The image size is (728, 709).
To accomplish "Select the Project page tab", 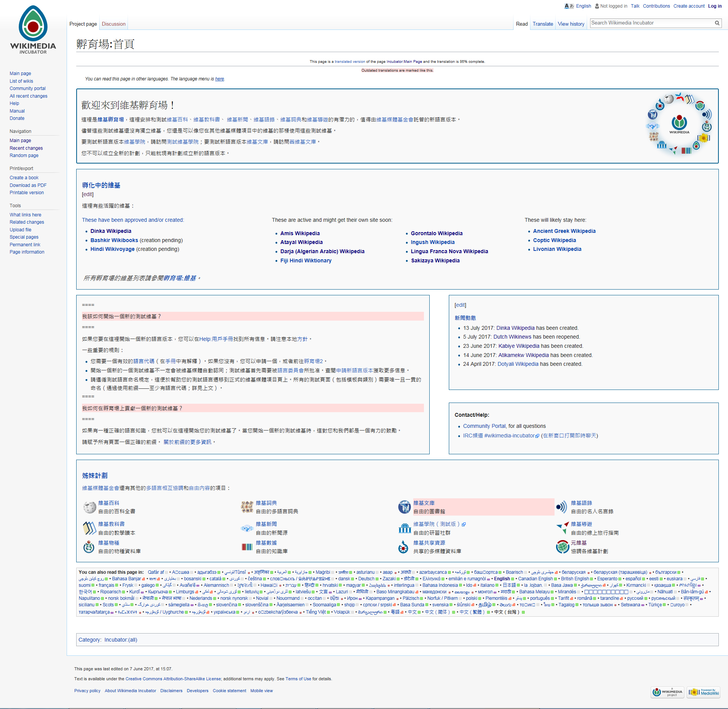I will pos(83,24).
